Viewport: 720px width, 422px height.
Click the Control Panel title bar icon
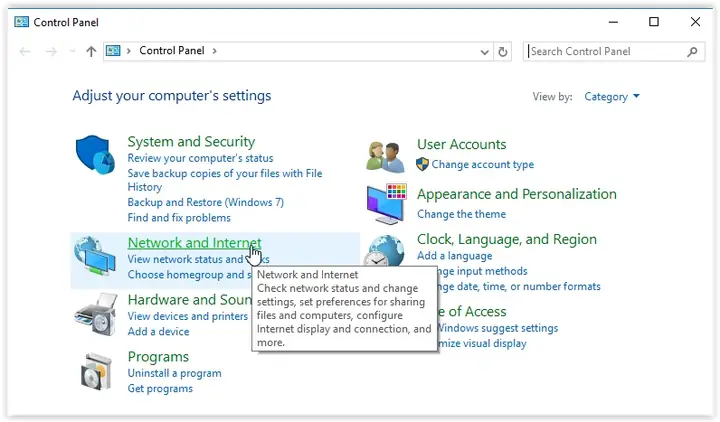point(21,22)
